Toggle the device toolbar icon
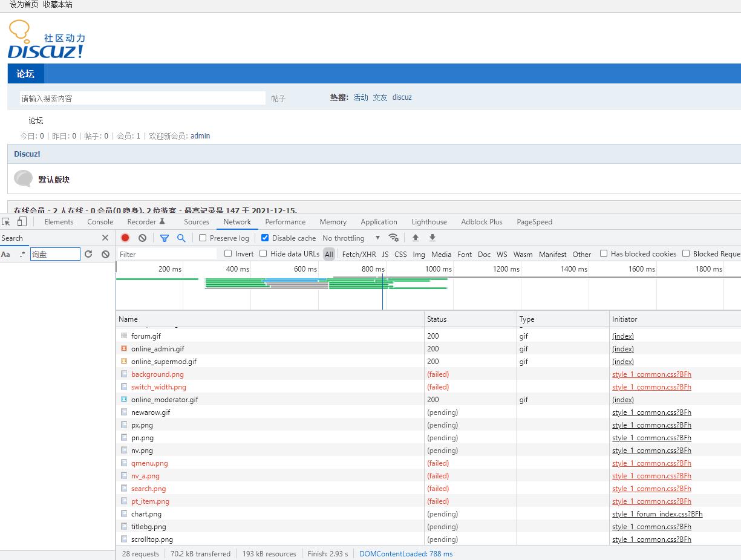Image resolution: width=741 pixels, height=560 pixels. [x=22, y=222]
